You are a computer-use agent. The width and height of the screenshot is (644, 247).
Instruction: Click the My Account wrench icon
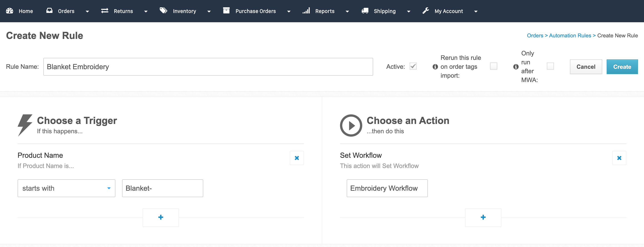pos(426,10)
